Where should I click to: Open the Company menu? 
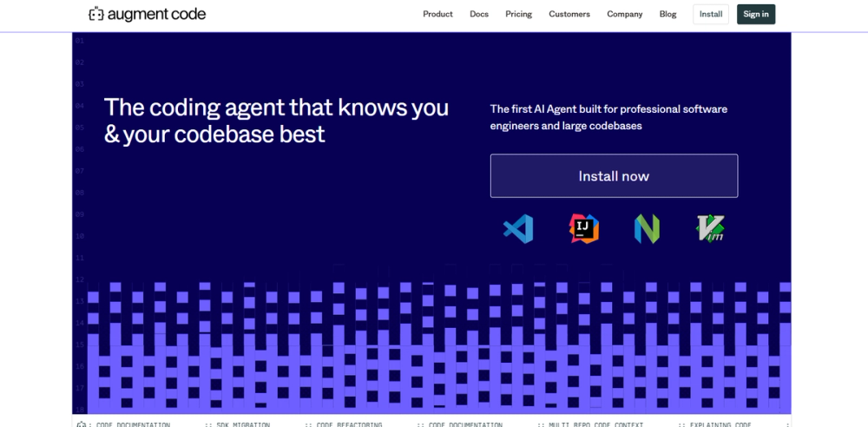click(x=625, y=15)
